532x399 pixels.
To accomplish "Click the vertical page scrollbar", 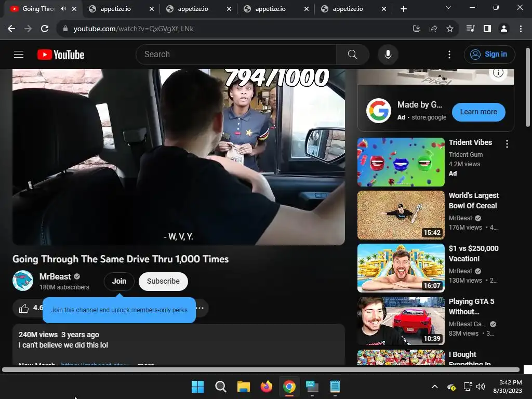I will tap(528, 87).
